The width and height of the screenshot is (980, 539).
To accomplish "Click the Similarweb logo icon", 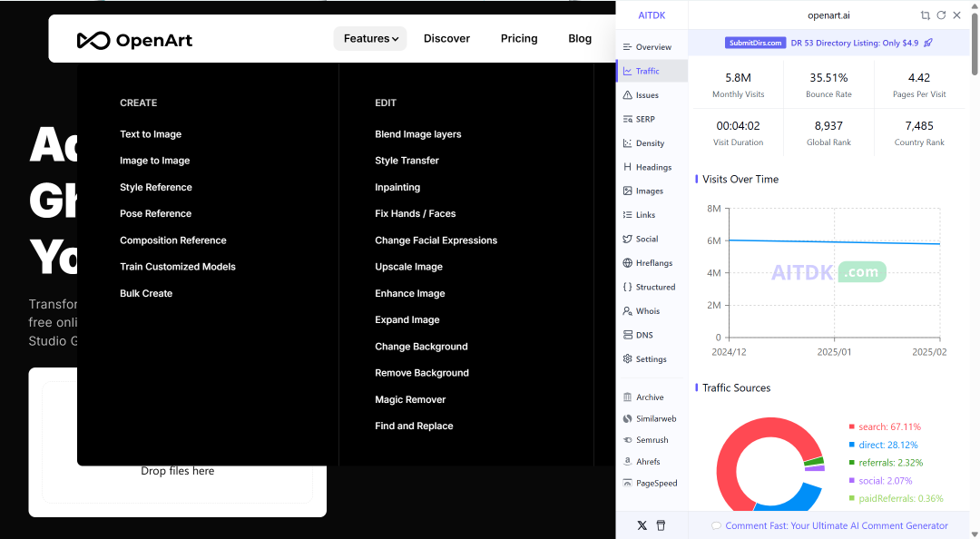I will (x=627, y=419).
